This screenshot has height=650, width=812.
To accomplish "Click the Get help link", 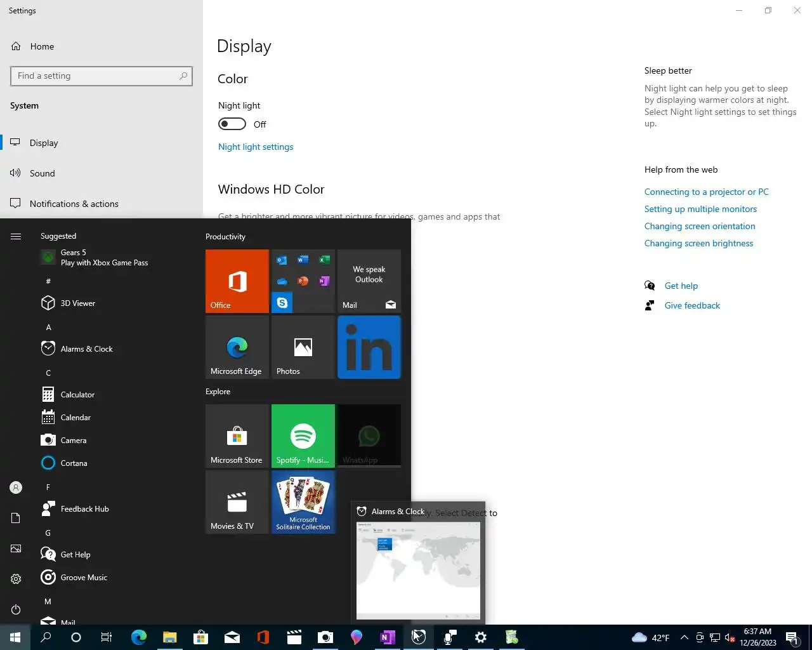I will (681, 286).
